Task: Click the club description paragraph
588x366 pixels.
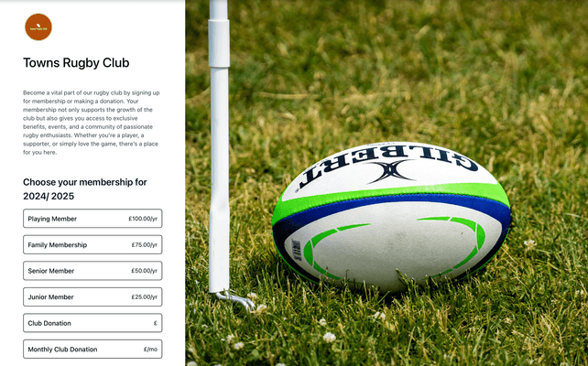Action: (x=91, y=123)
